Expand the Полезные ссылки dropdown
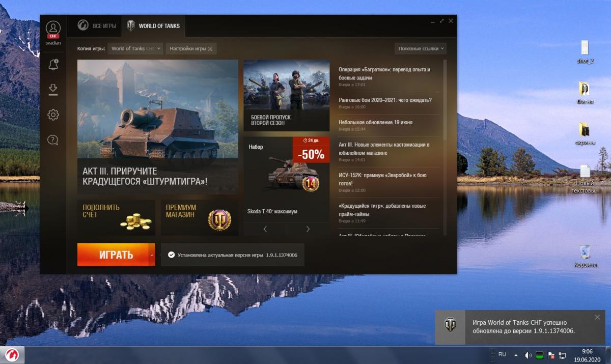This screenshot has height=364, width=611. [421, 48]
